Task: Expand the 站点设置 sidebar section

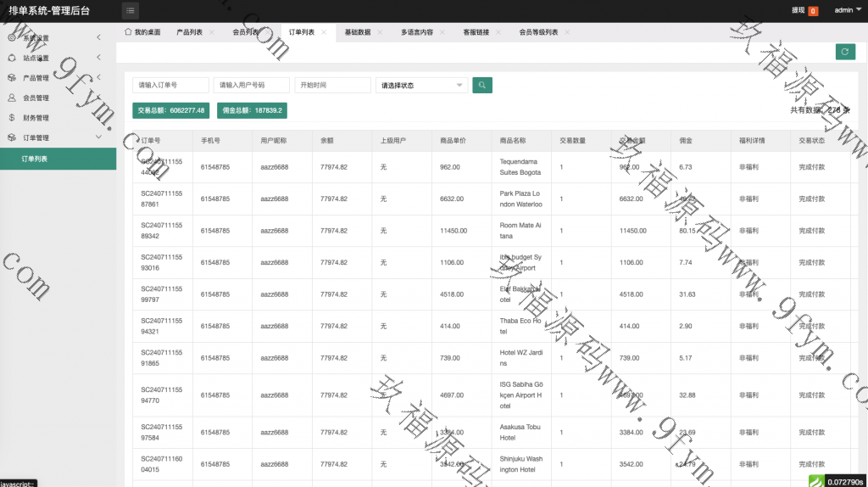Action: [x=98, y=58]
